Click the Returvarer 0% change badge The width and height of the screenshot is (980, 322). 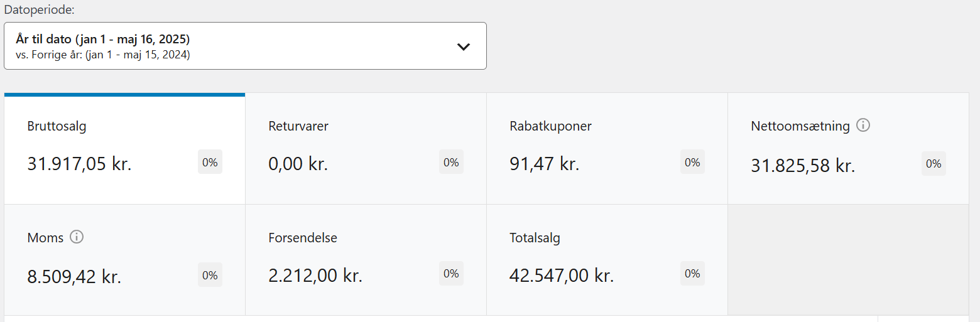point(451,163)
